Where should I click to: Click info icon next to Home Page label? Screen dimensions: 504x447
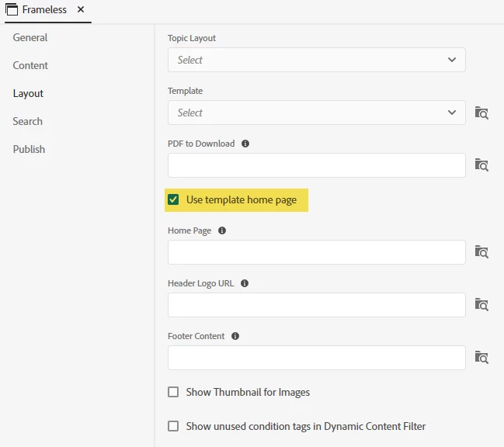point(222,230)
